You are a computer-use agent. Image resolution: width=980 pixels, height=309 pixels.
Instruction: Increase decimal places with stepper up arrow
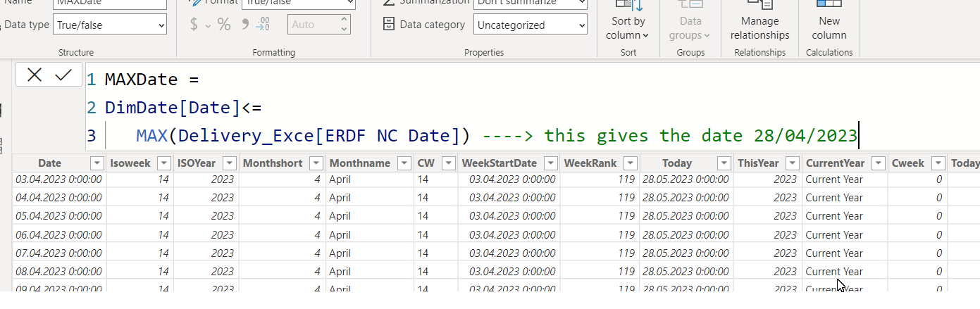[344, 20]
